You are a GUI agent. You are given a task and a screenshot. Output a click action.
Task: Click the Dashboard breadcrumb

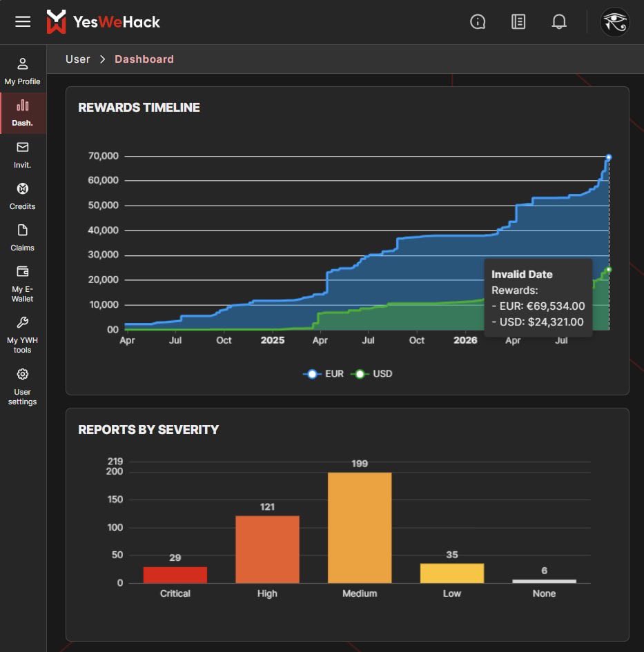coord(144,59)
